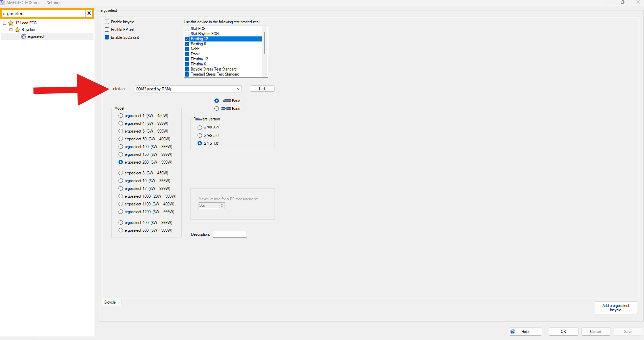Uncheck Frank procedure
This screenshot has width=644, height=340.
coord(187,54)
